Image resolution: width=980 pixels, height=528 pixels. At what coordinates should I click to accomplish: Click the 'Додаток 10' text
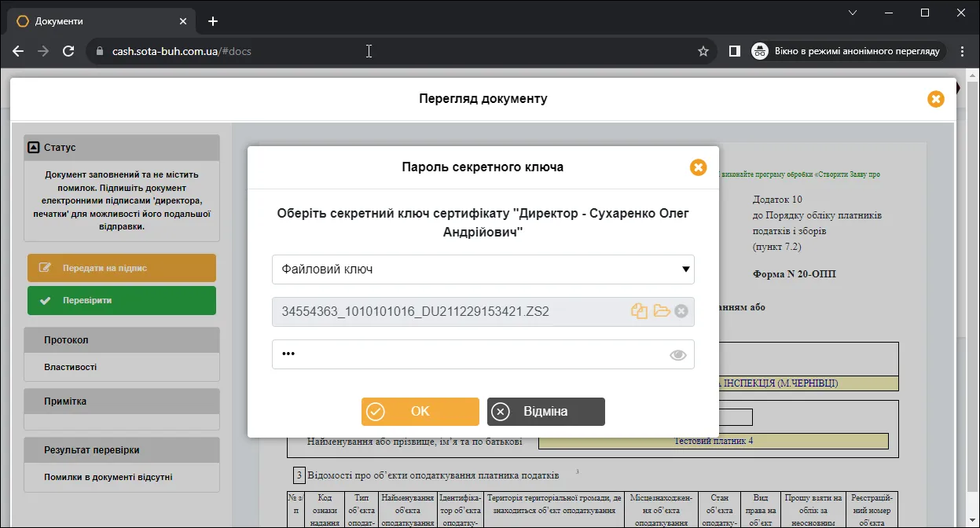(x=778, y=200)
